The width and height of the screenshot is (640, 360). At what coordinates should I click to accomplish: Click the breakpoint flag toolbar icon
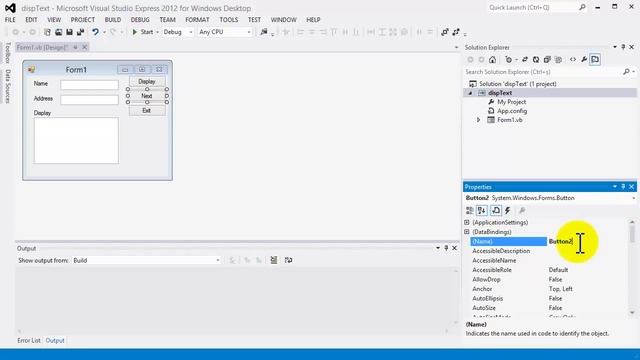pos(263,32)
